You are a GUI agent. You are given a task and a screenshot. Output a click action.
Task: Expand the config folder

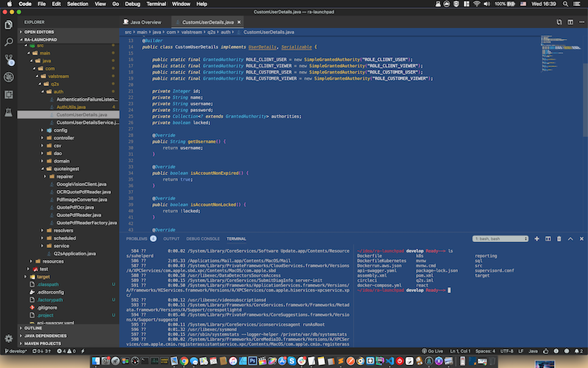point(60,130)
